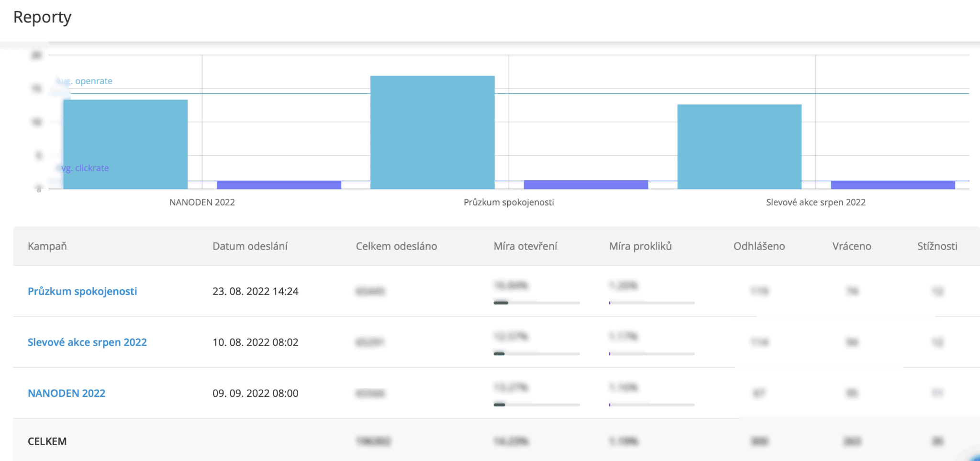980x461 pixels.
Task: Click the purple click-rate bar for NANODEN 2022
Action: click(x=279, y=185)
